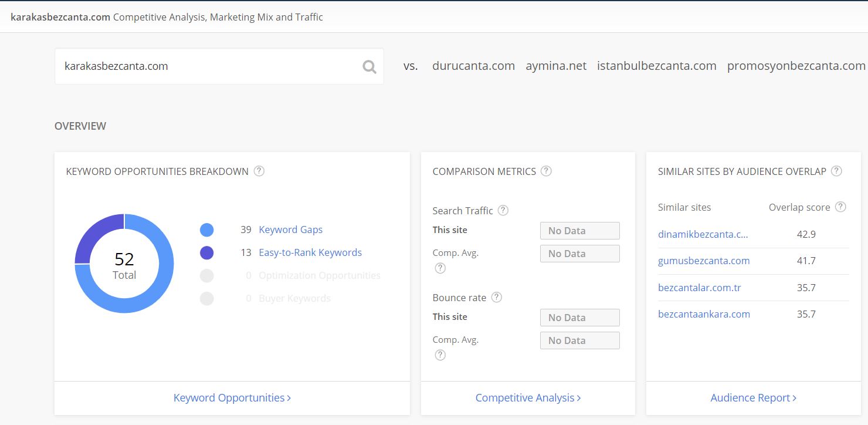The width and height of the screenshot is (868, 425).
Task: Open help icon beside Keyword Opportunities Breakdown
Action: coord(259,171)
